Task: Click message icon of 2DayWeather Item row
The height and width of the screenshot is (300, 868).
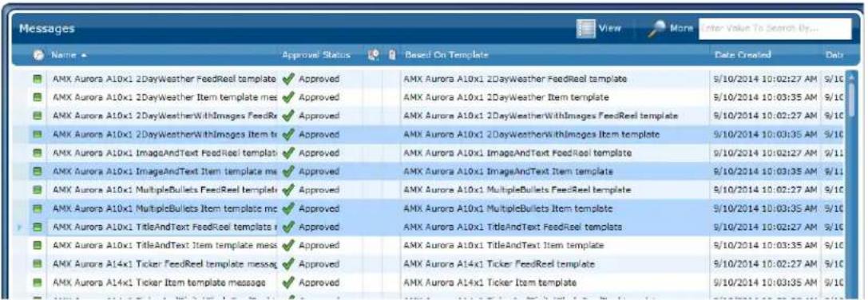Action: (x=38, y=97)
